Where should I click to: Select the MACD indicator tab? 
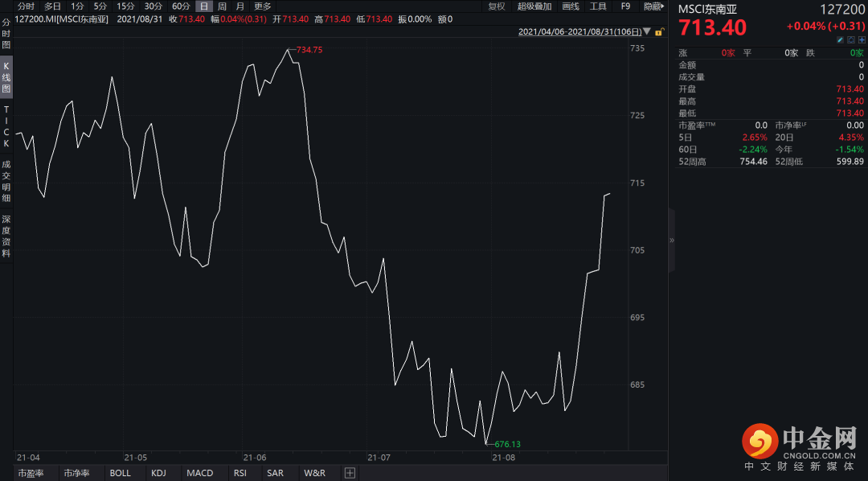[x=200, y=473]
